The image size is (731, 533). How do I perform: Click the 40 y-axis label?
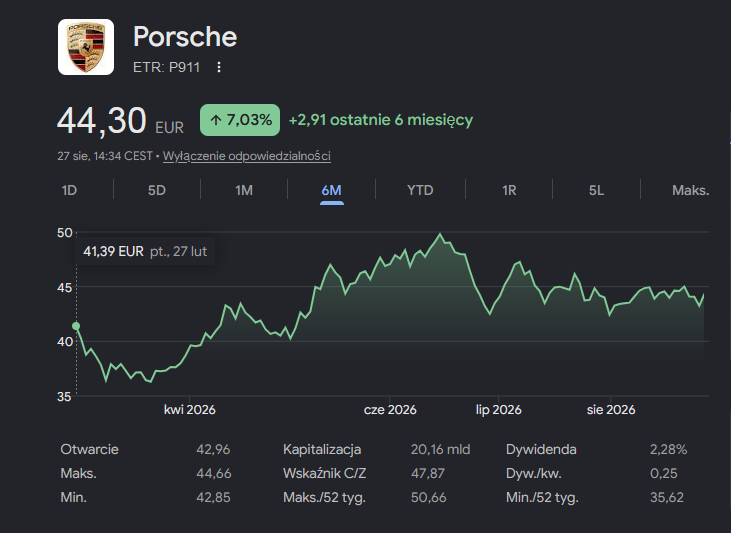tap(64, 342)
